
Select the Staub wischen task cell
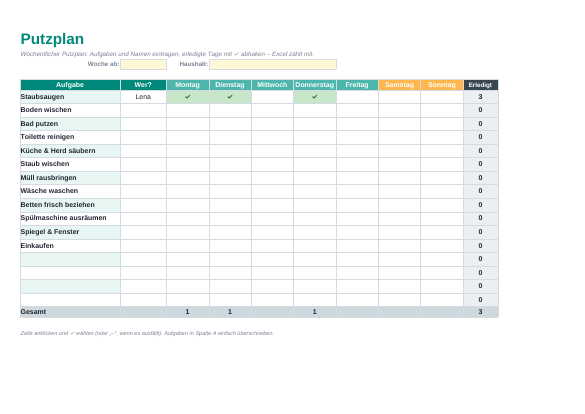[70, 164]
